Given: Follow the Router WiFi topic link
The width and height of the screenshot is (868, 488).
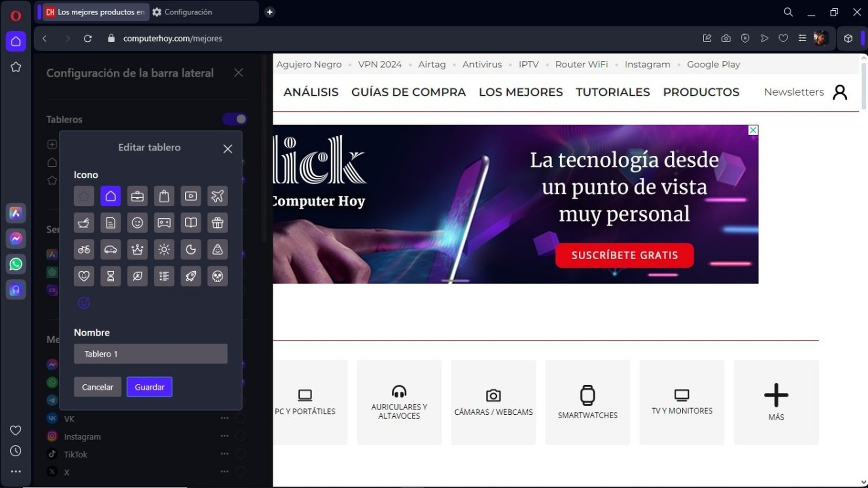Looking at the screenshot, I should pyautogui.click(x=581, y=64).
